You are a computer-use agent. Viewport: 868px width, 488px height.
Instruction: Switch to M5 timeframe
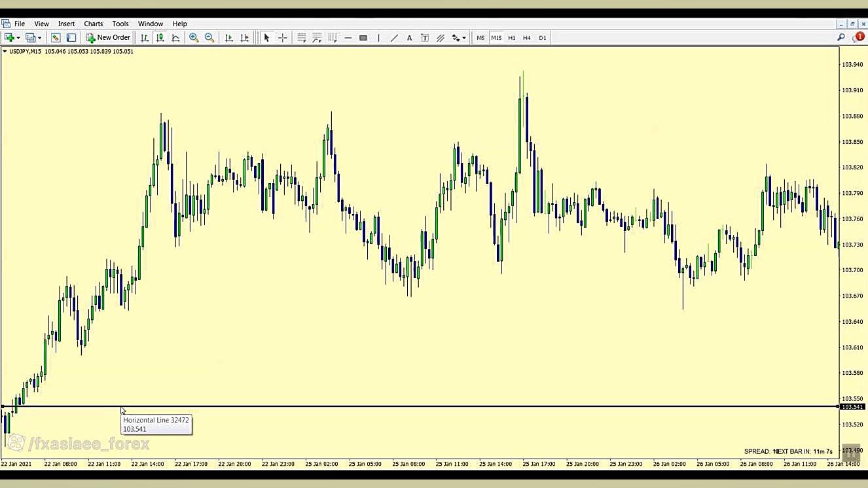(480, 38)
